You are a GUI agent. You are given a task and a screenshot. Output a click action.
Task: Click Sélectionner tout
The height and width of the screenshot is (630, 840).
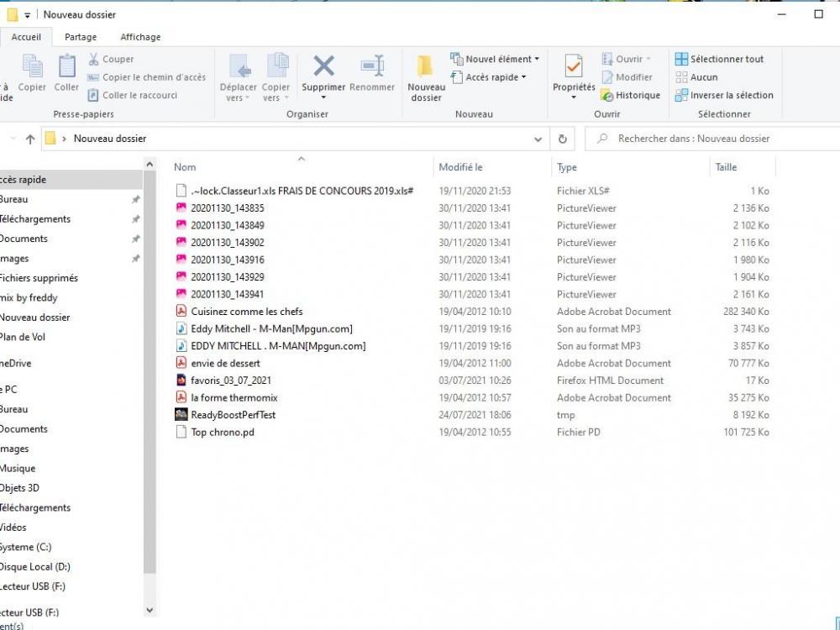click(719, 60)
